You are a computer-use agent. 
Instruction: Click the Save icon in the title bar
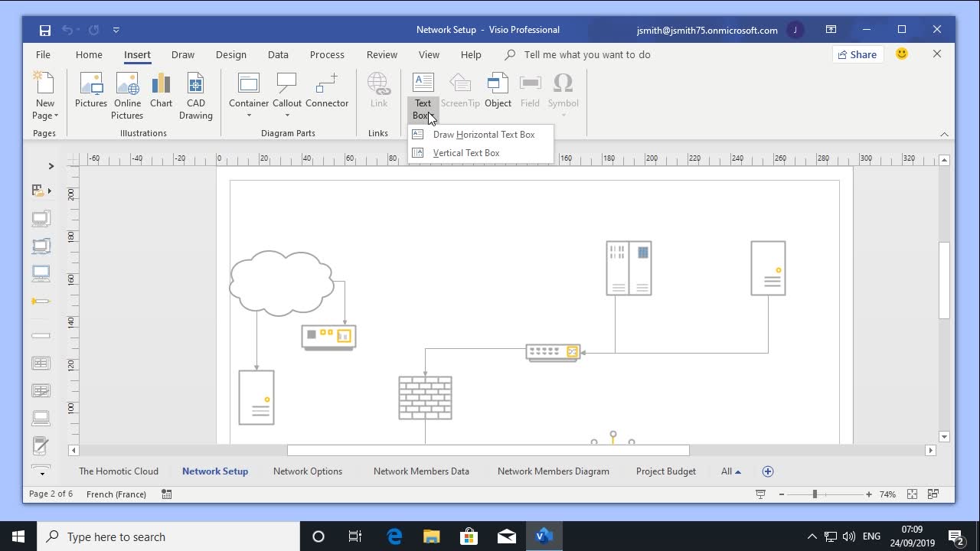[45, 30]
